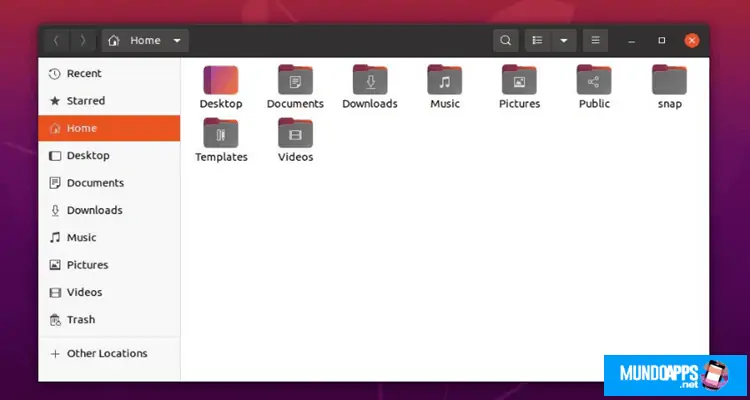Image resolution: width=750 pixels, height=400 pixels.
Task: Go forward with the right arrow button
Action: pos(83,41)
